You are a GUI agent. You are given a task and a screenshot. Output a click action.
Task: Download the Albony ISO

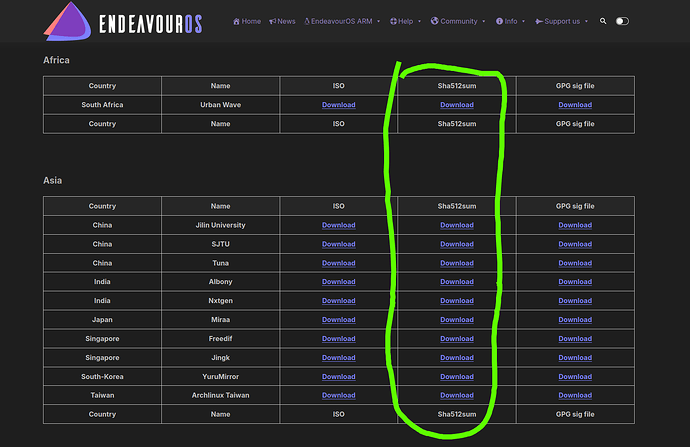(x=338, y=282)
